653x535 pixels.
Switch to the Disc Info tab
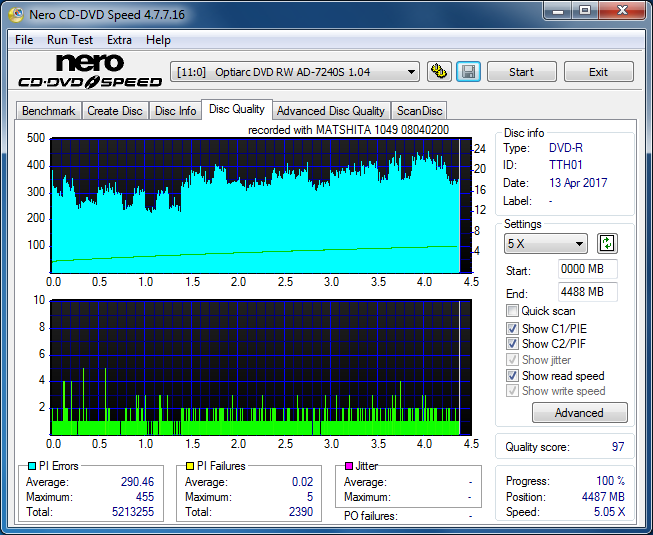coord(175,111)
